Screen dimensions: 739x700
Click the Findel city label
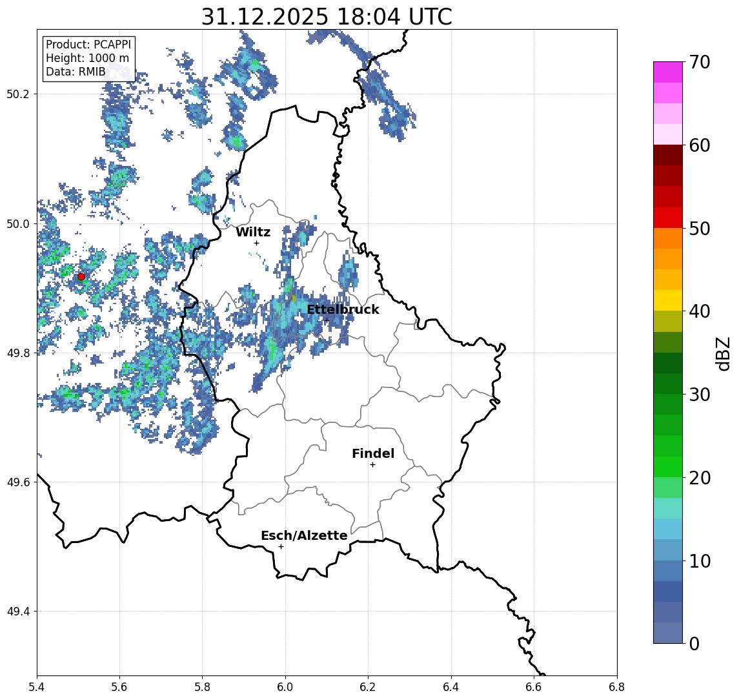click(373, 453)
